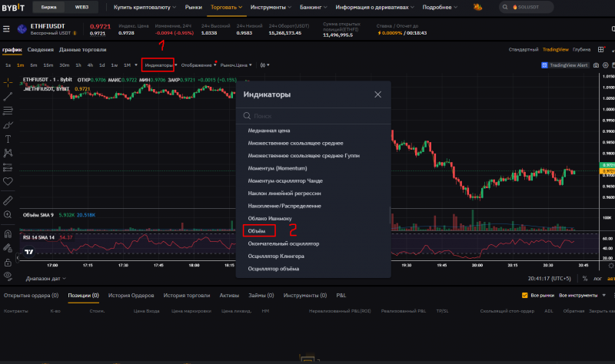Viewport: 615px width, 364px height.
Task: Switch to Биржа mode
Action: point(48,7)
